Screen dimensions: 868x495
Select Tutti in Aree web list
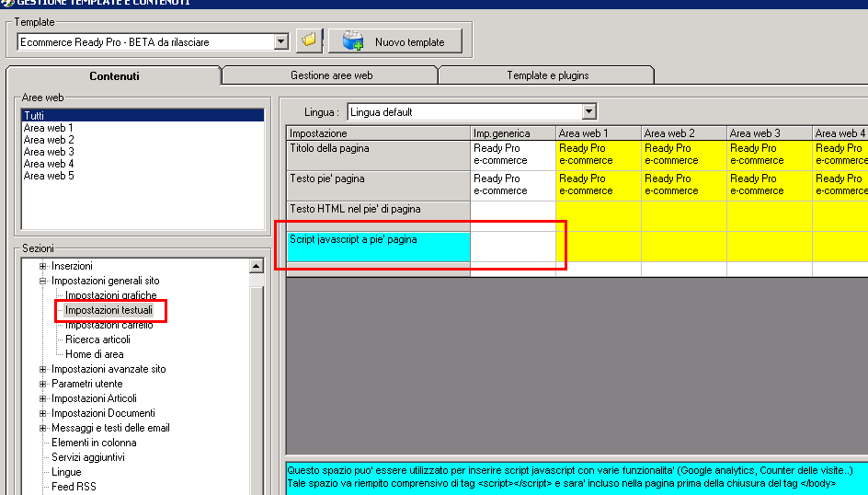[x=143, y=115]
